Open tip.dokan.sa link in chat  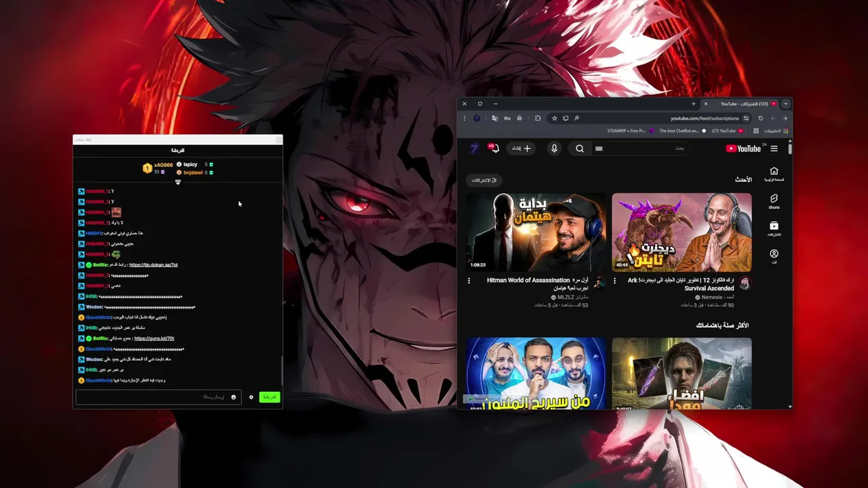click(153, 265)
